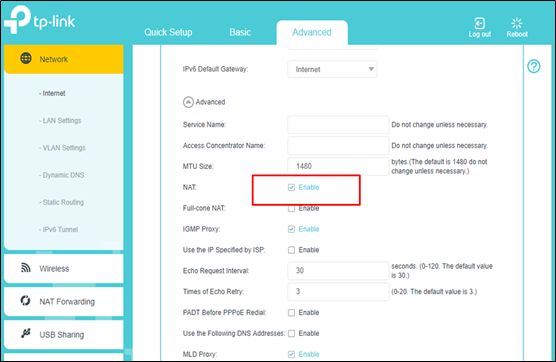Enable PADT Before PPPoE Redial checkbox
The width and height of the screenshot is (556, 362).
coord(291,313)
